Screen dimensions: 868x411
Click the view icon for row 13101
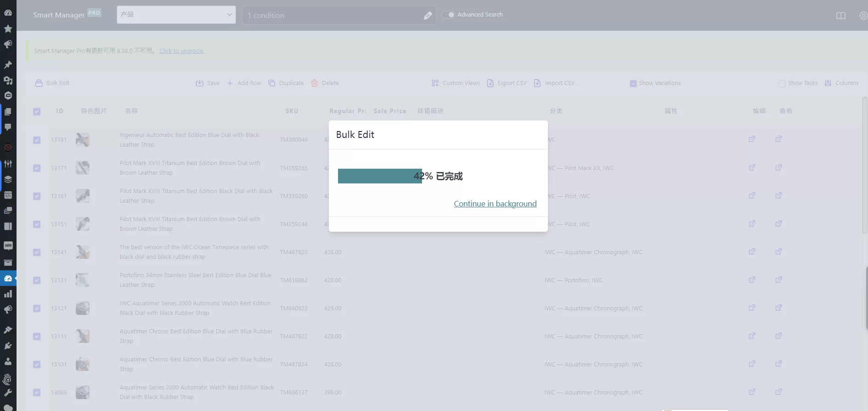point(778,364)
